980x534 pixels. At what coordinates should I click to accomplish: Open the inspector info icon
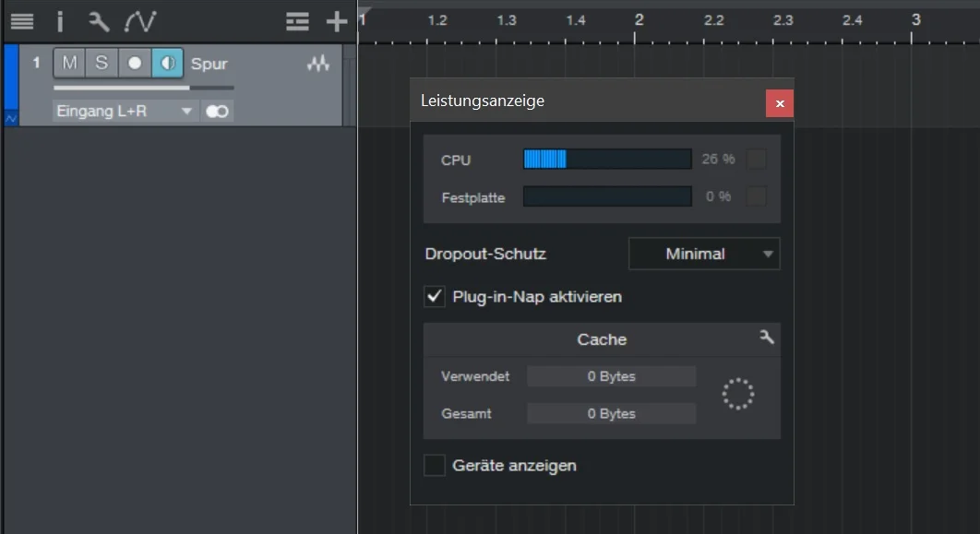(60, 22)
